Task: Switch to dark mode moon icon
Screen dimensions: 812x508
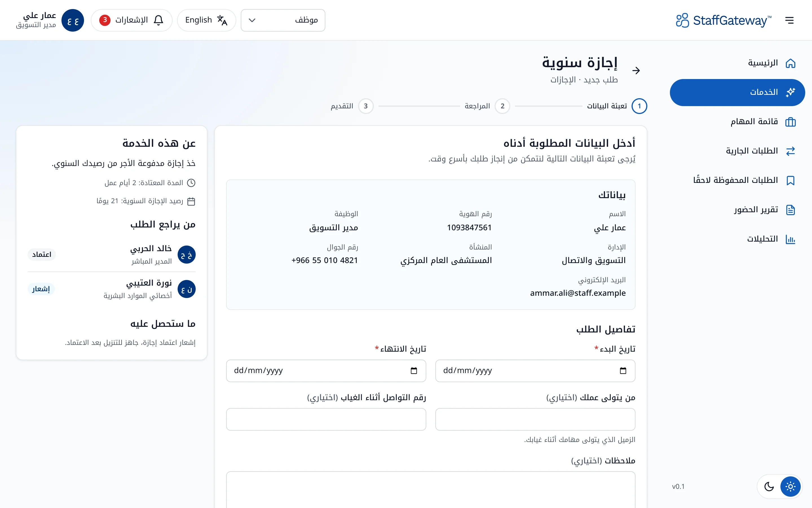Action: coord(769,486)
